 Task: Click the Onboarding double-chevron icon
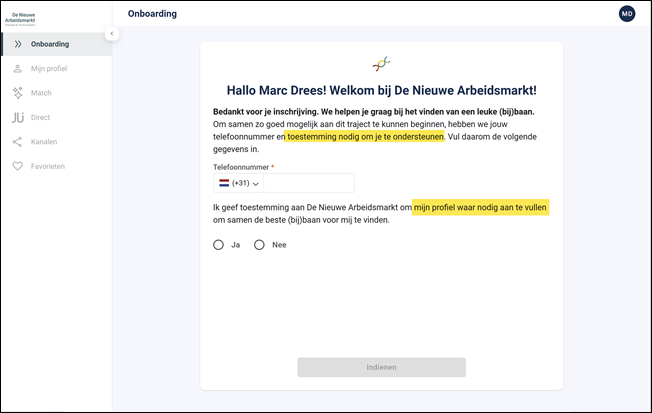(18, 44)
